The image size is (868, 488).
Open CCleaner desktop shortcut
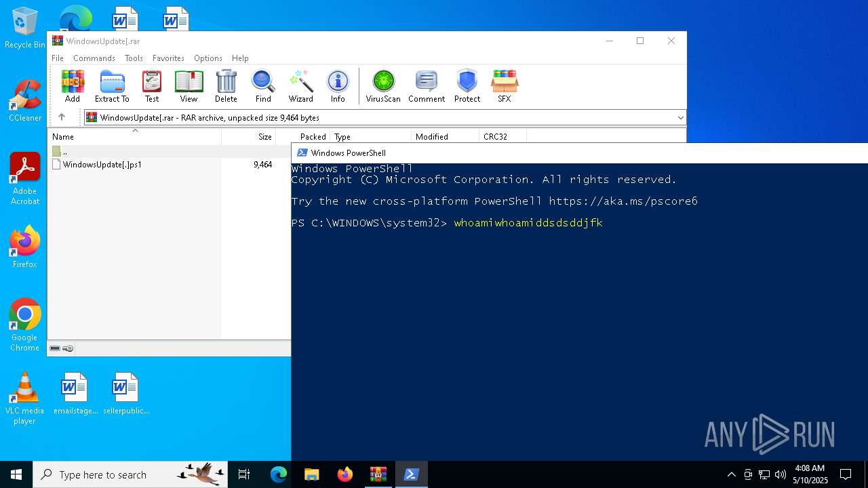(x=25, y=100)
